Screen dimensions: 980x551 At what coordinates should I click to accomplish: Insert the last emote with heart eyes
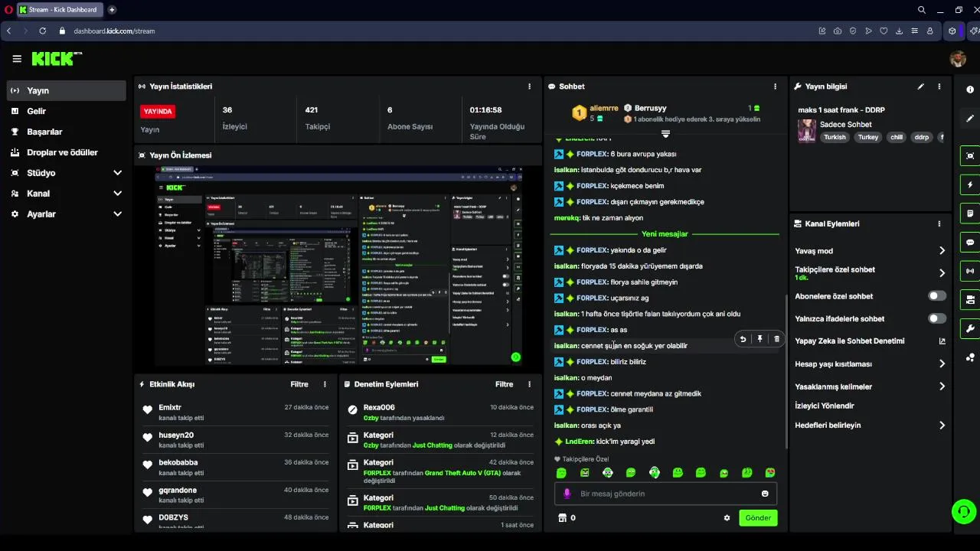(770, 473)
